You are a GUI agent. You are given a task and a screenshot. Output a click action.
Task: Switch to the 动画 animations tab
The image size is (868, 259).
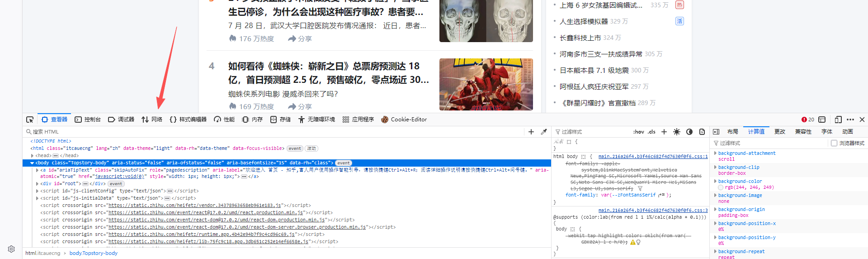pyautogui.click(x=848, y=132)
